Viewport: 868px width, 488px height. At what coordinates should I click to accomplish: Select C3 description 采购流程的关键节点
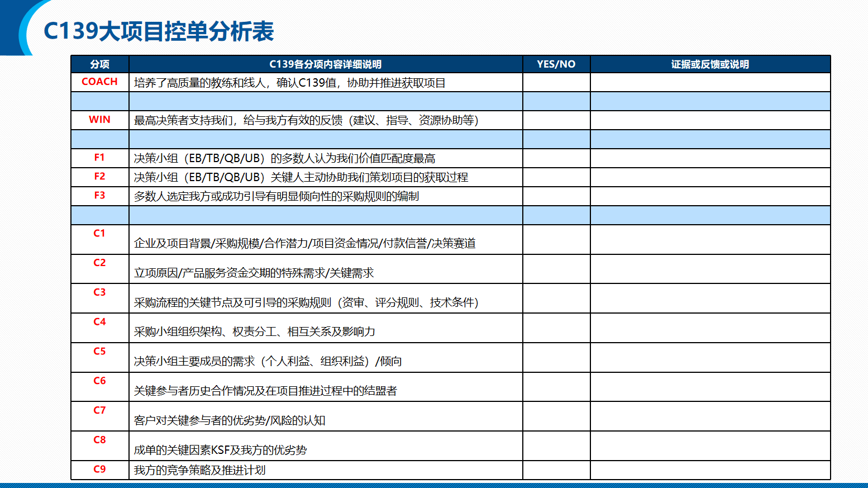click(307, 302)
